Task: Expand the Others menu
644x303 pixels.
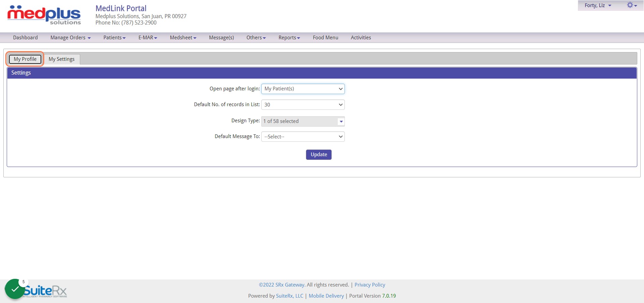Action: pyautogui.click(x=256, y=38)
